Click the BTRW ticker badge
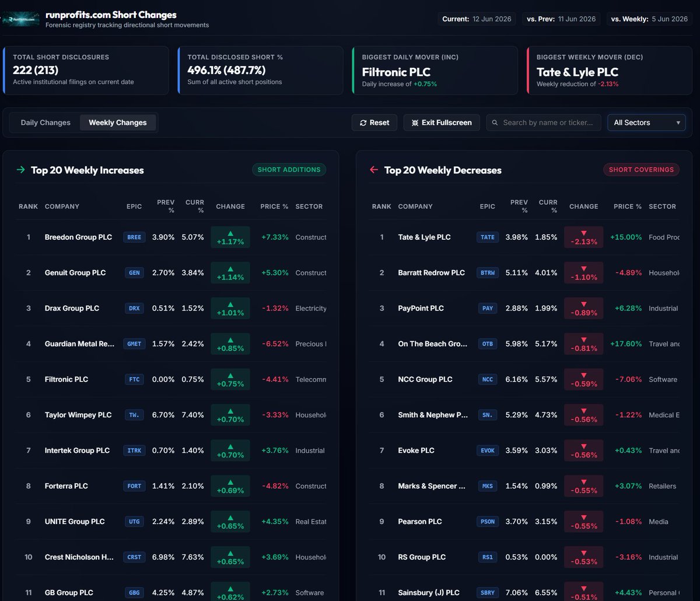Image resolution: width=700 pixels, height=601 pixels. coord(488,272)
